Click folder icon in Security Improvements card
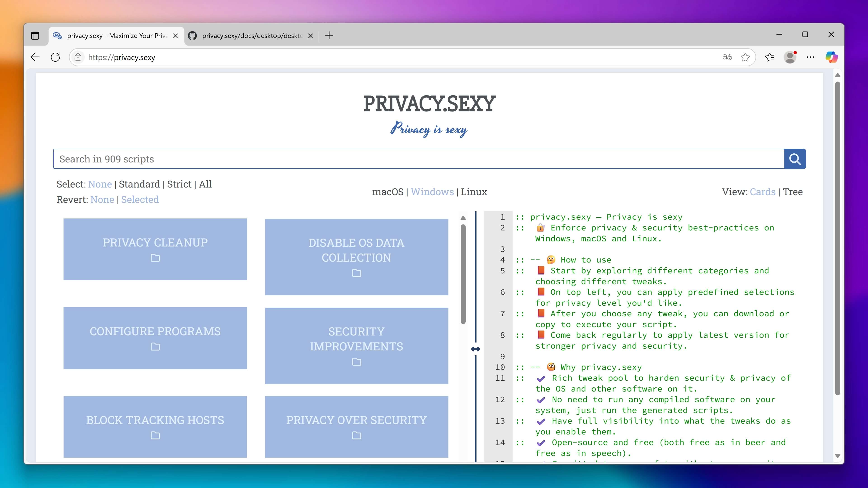The width and height of the screenshot is (868, 488). 356,362
